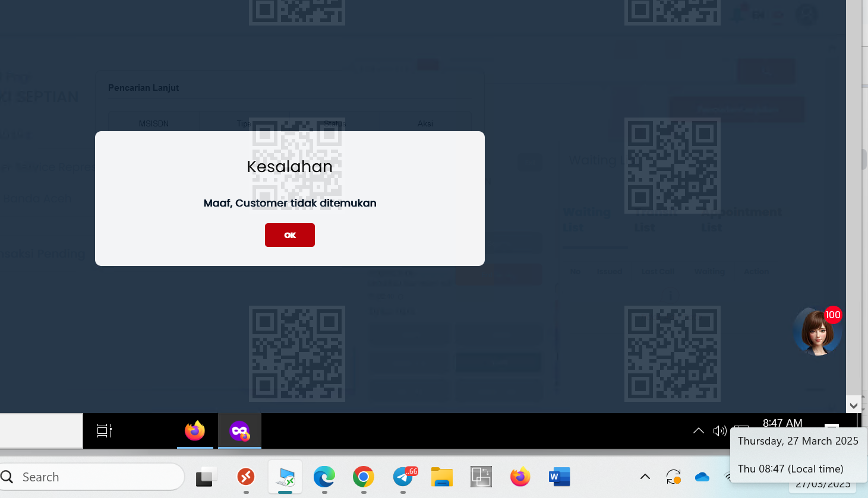Click the Aksi column header
This screenshot has height=498, width=868.
click(x=425, y=123)
